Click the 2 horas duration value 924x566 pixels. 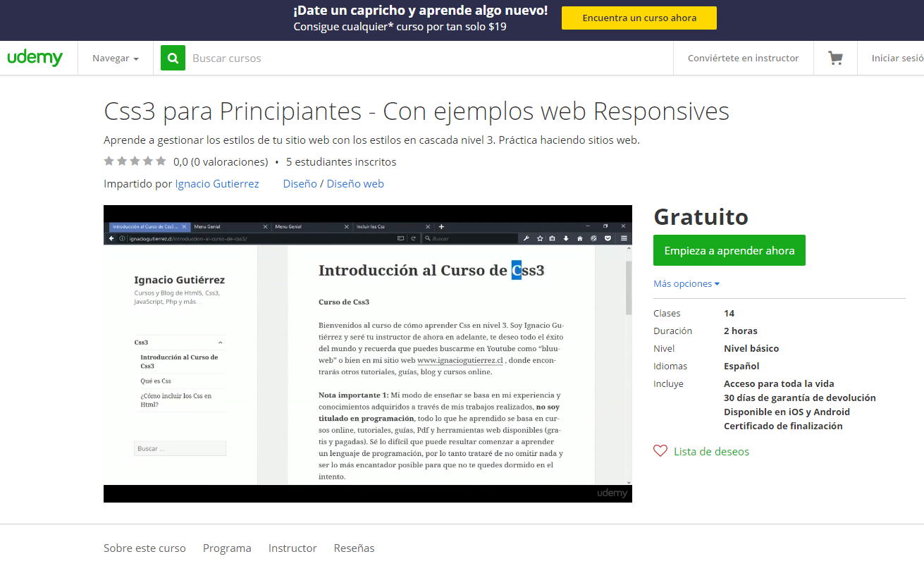pyautogui.click(x=741, y=331)
